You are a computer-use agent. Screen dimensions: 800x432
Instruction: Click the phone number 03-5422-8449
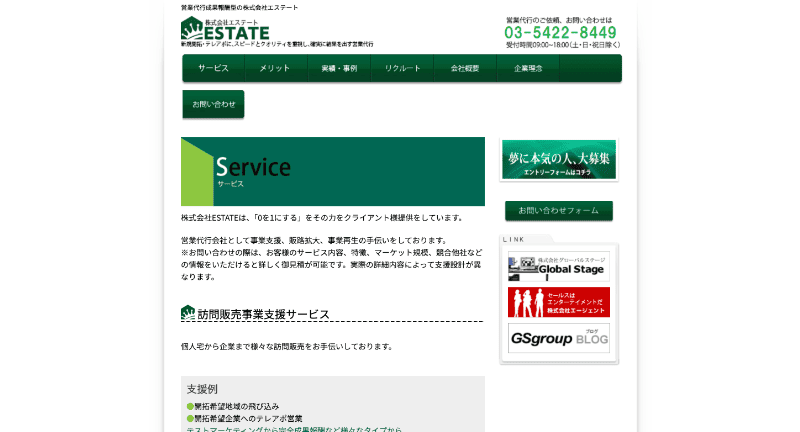(x=560, y=33)
